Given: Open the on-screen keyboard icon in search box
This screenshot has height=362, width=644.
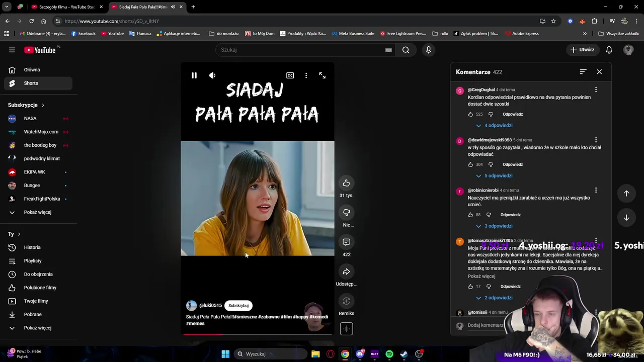Looking at the screenshot, I should point(388,50).
